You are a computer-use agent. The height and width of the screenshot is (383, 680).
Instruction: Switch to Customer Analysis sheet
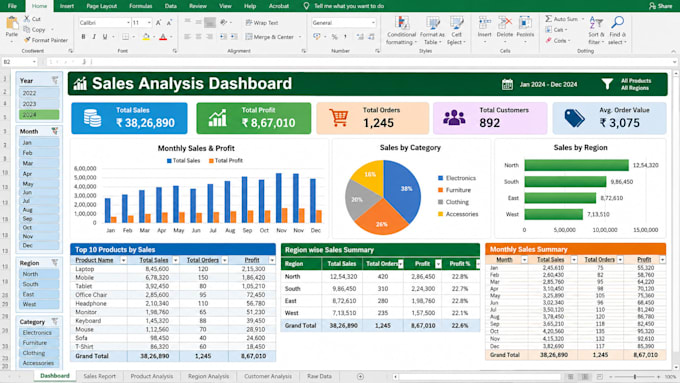click(268, 376)
